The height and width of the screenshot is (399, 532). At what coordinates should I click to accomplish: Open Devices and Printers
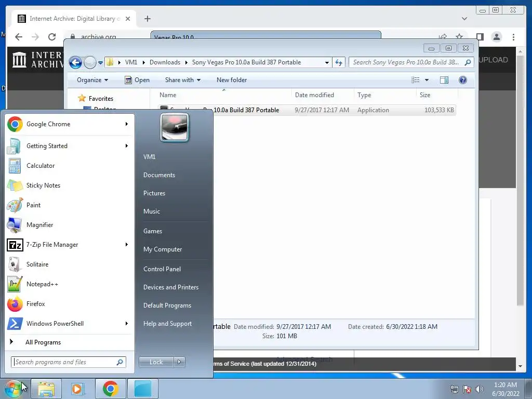click(170, 287)
